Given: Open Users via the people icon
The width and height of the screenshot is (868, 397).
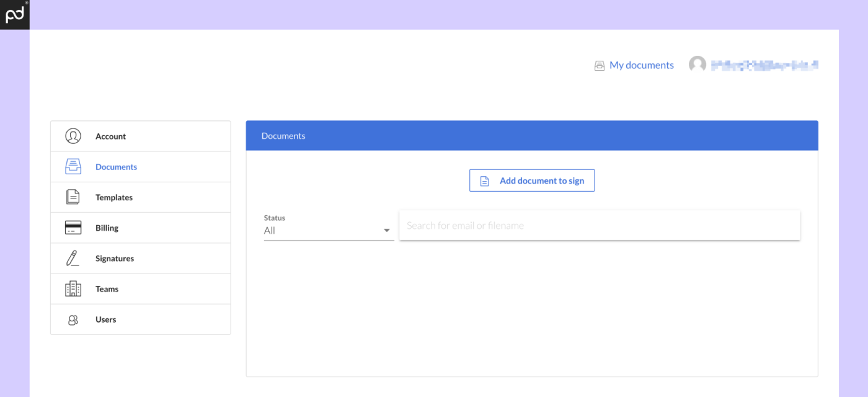Looking at the screenshot, I should pyautogui.click(x=73, y=319).
